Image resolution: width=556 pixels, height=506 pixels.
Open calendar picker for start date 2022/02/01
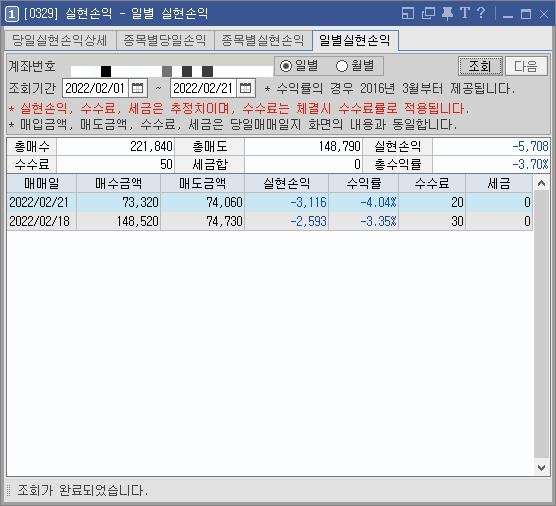tap(137, 88)
